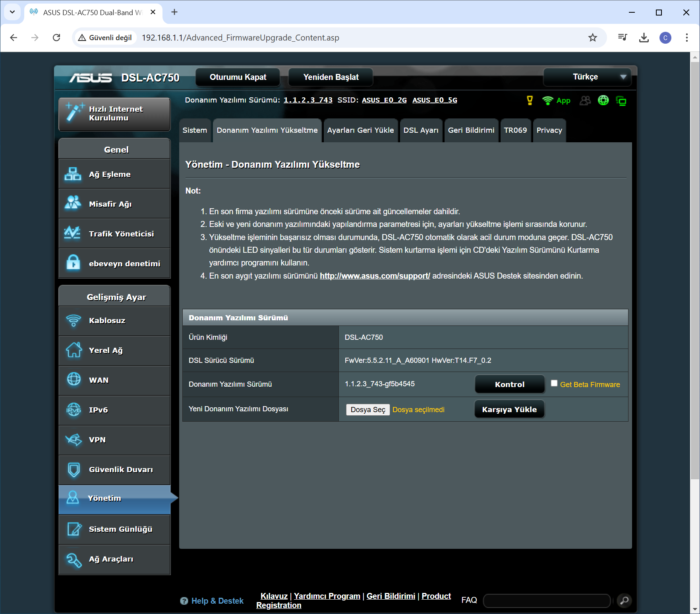Open Güvenlik Duvarı shield icon
Image resolution: width=700 pixels, height=614 pixels.
tap(73, 469)
